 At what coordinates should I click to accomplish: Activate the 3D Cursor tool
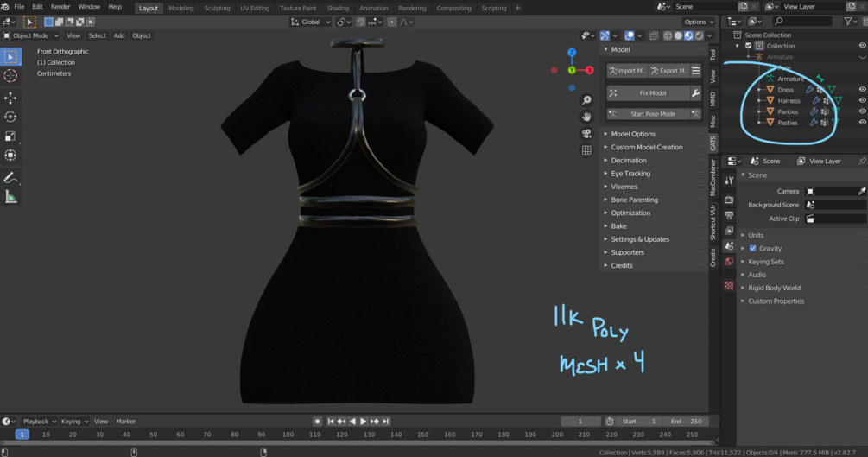coord(10,76)
